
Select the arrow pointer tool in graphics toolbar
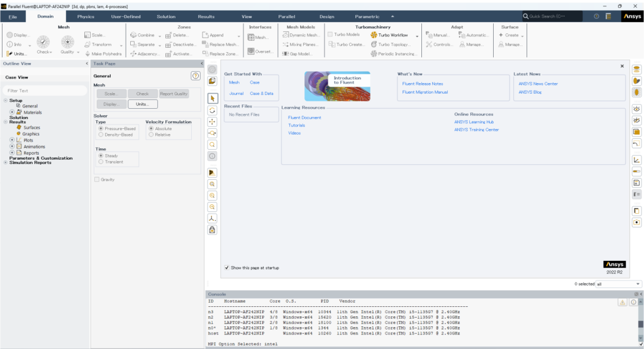[213, 99]
